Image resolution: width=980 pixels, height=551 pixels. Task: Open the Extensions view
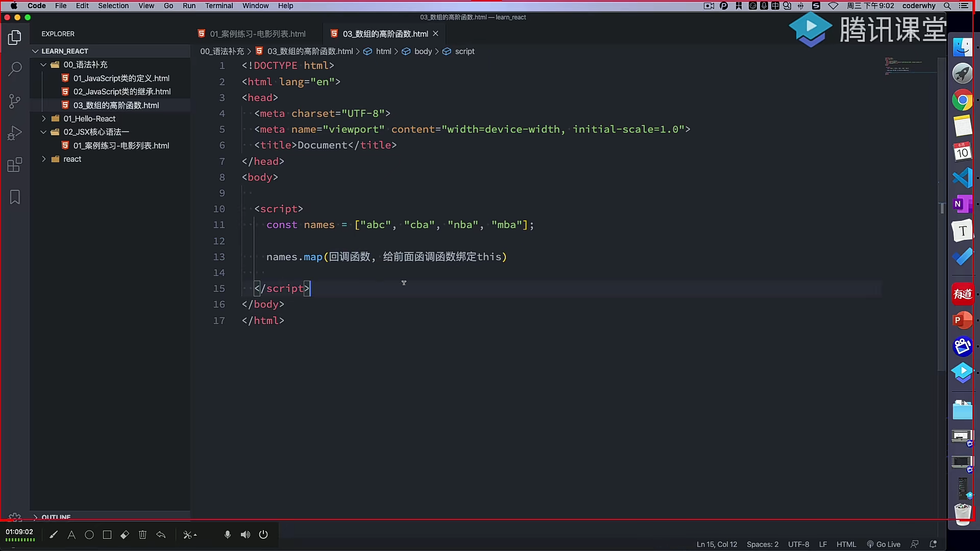15,165
